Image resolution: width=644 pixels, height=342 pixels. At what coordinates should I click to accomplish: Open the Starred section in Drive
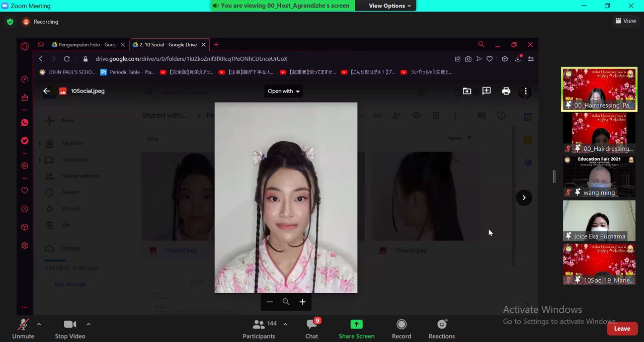point(70,209)
